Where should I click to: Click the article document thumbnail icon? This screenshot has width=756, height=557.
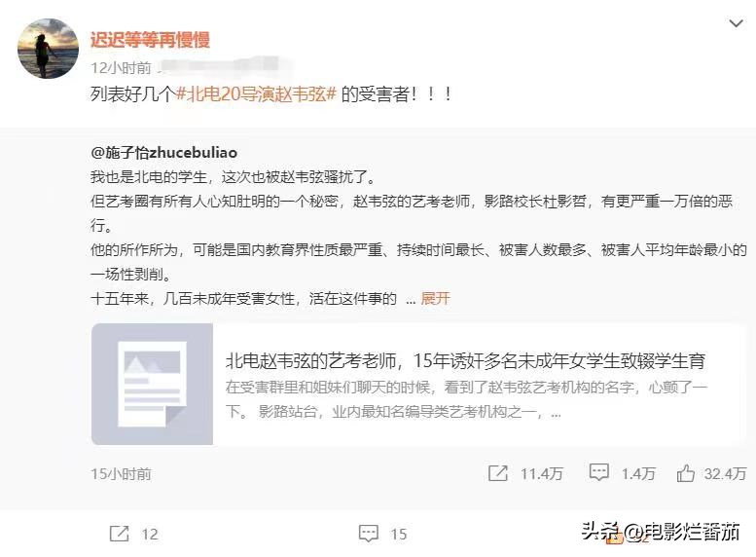pyautogui.click(x=152, y=384)
